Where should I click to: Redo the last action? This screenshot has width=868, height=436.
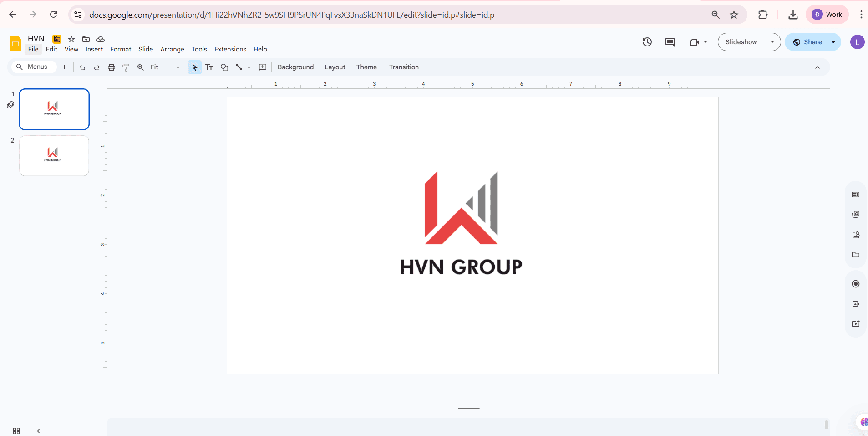(96, 67)
